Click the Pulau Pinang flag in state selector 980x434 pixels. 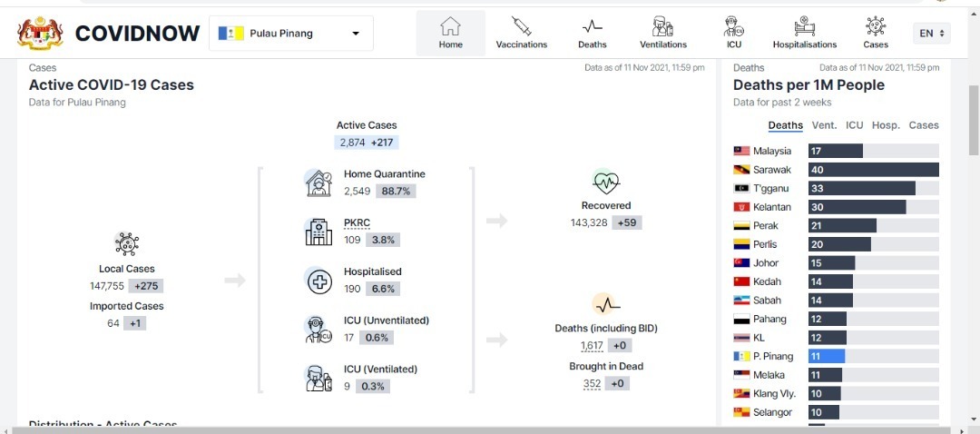(x=230, y=34)
